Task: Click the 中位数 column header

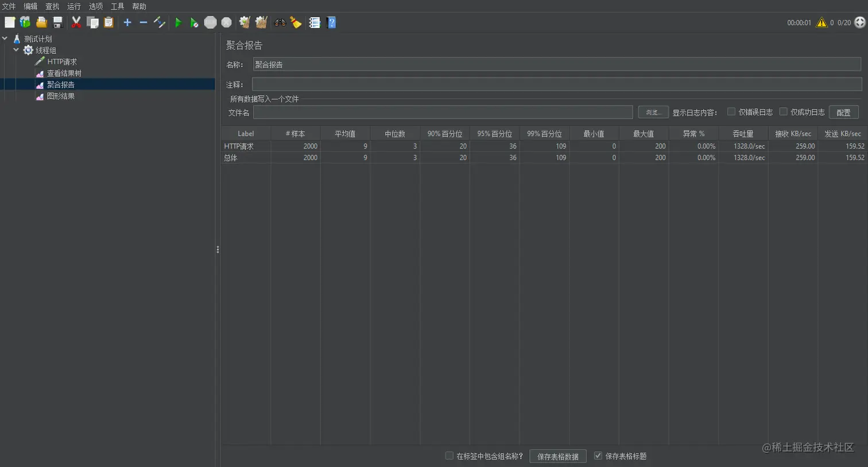Action: click(x=395, y=134)
